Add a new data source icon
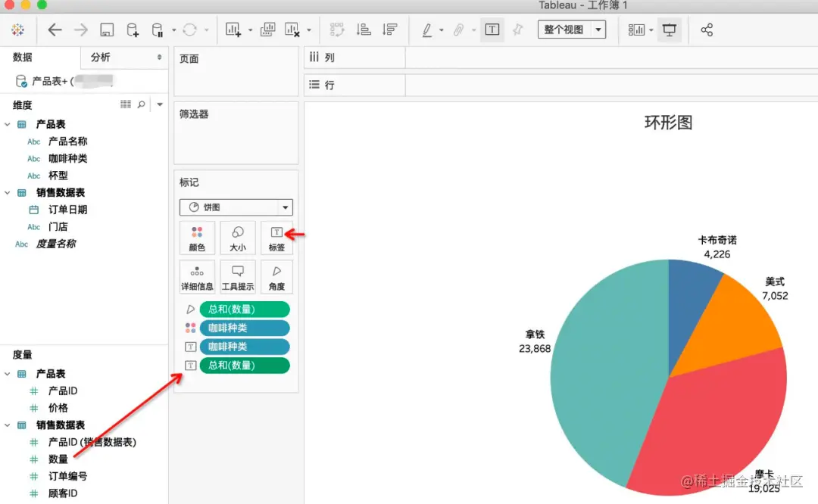Image resolution: width=818 pixels, height=504 pixels. pos(133,30)
